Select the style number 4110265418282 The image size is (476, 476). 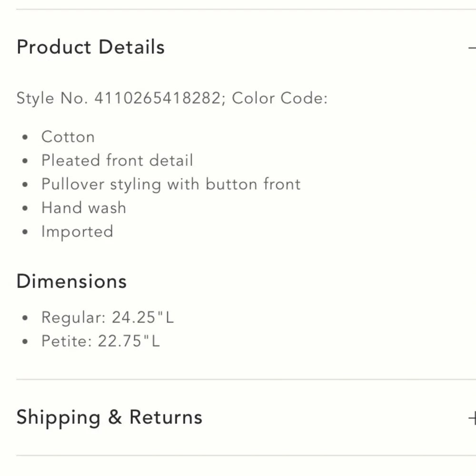[158, 99]
